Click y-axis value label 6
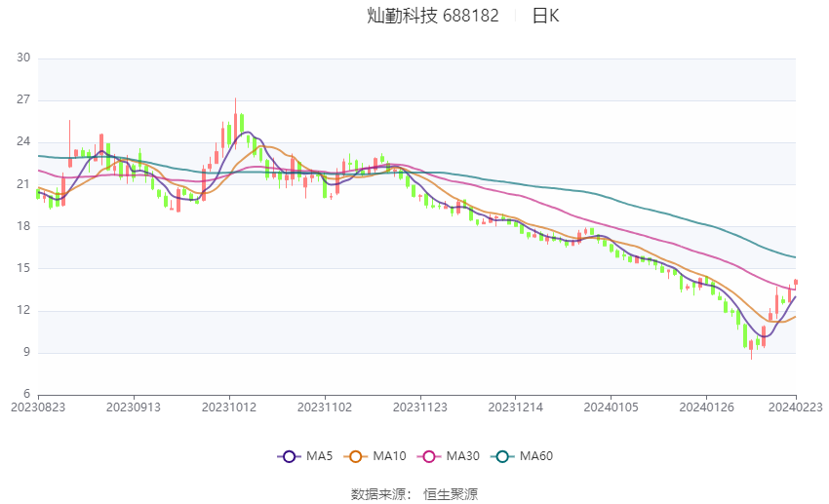The height and width of the screenshot is (504, 829). coord(26,394)
